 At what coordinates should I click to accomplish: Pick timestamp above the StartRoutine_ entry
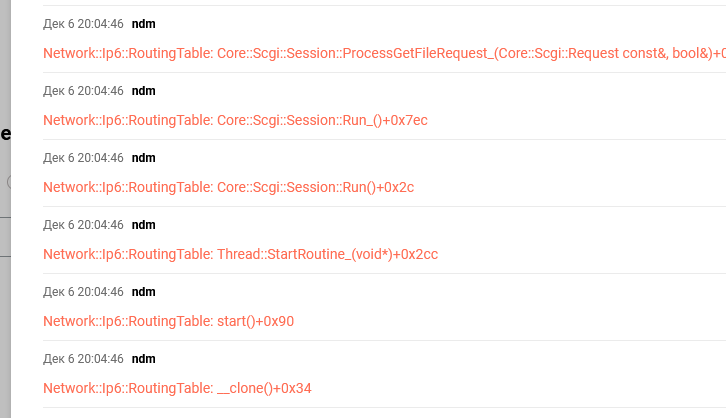pyautogui.click(x=83, y=224)
